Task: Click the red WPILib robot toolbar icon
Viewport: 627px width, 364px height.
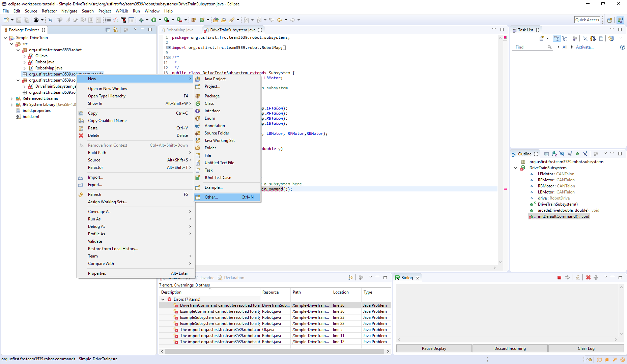Action: point(123,20)
